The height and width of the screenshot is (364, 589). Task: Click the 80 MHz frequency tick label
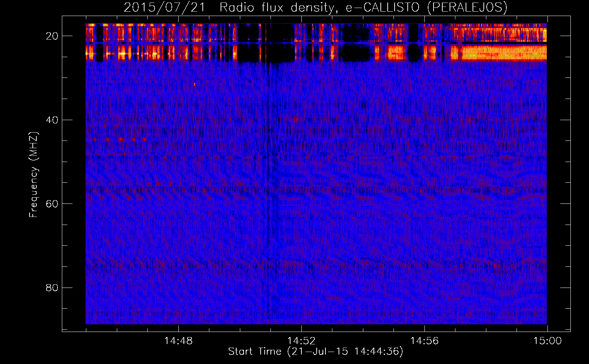click(52, 288)
